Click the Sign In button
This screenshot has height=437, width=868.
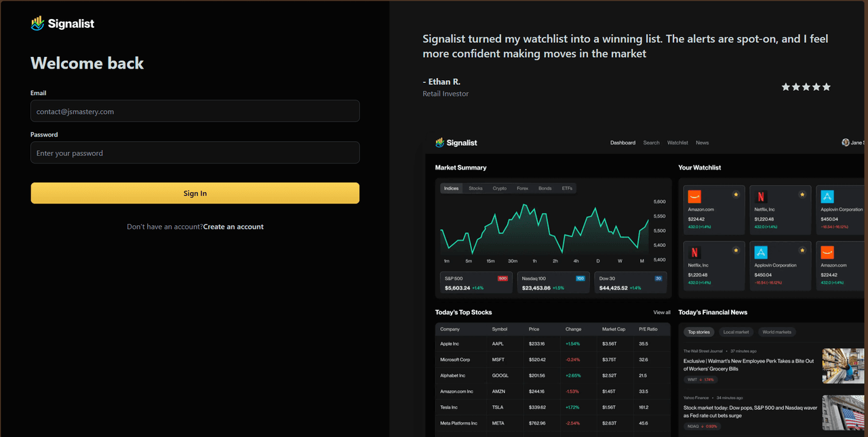195,193
